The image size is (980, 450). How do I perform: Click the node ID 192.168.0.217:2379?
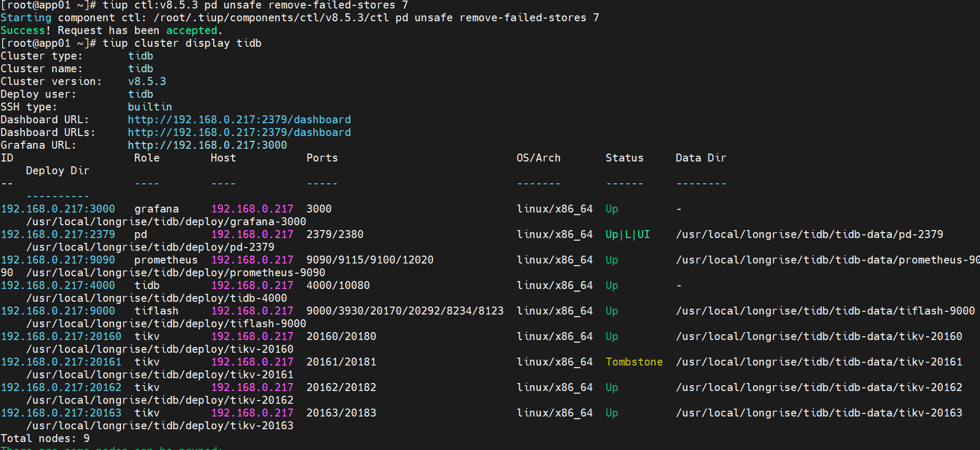click(58, 234)
